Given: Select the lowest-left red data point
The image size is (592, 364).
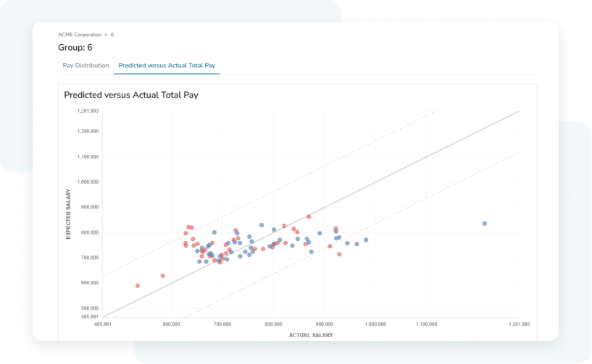Looking at the screenshot, I should (138, 286).
